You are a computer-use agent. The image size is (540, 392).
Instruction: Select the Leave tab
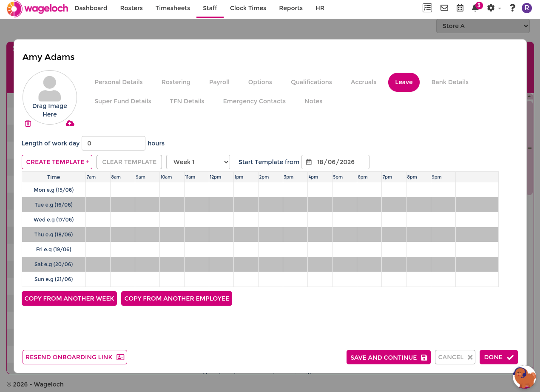click(x=404, y=82)
